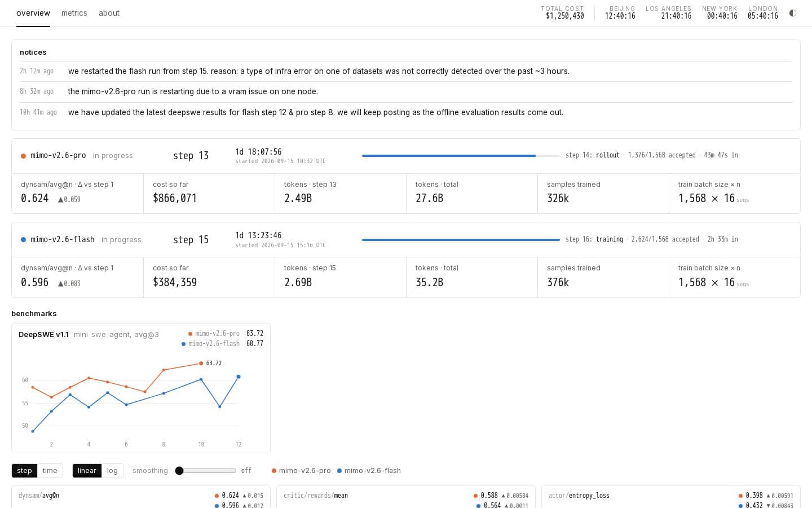812x508 pixels.
Task: Click the step 16 training status text
Action: 652,239
